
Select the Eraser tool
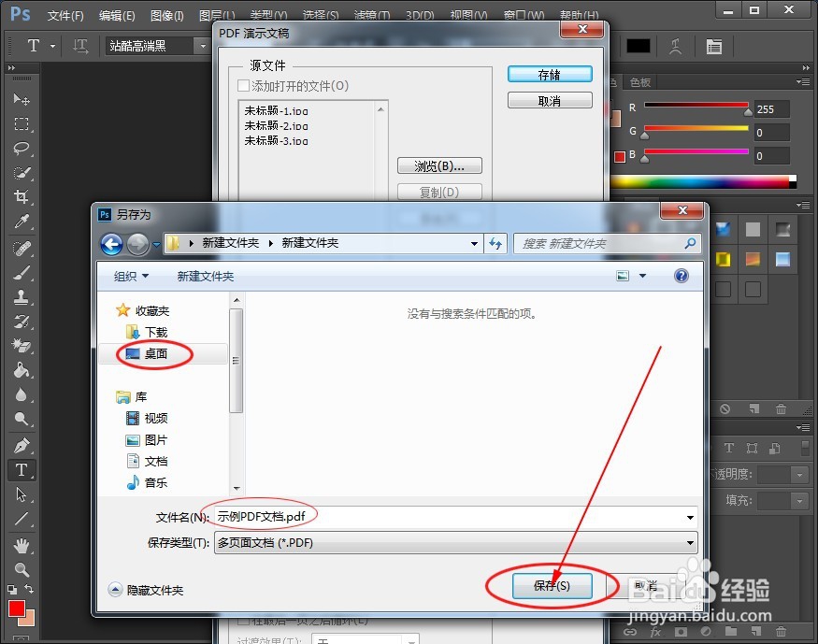click(22, 346)
